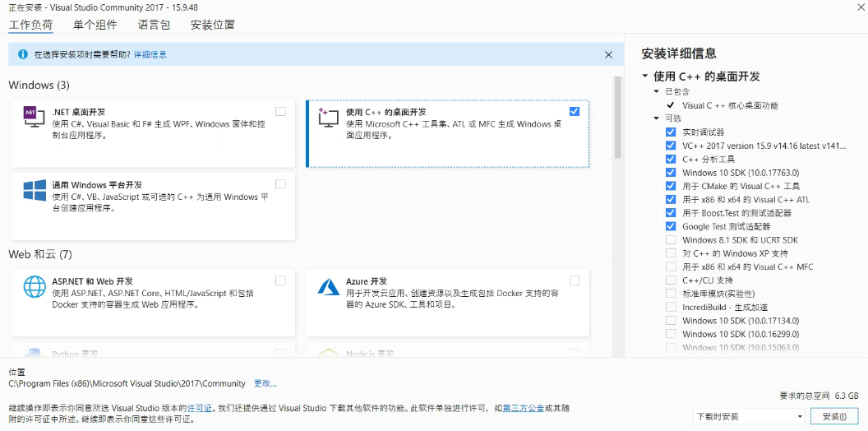This screenshot has height=431, width=868.
Task: Click the 安装(I) button
Action: click(x=834, y=416)
